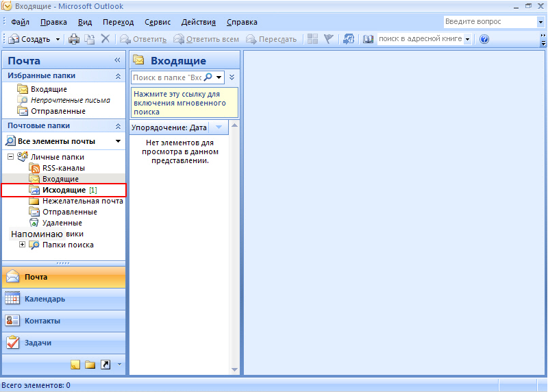Click the Follow Up flag icon
Screen dimensions: 548x392
point(329,39)
